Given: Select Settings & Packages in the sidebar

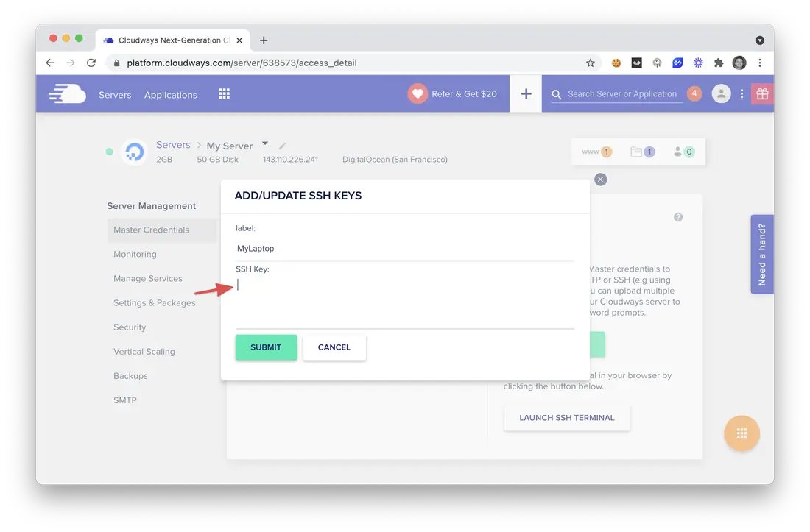Looking at the screenshot, I should (155, 303).
